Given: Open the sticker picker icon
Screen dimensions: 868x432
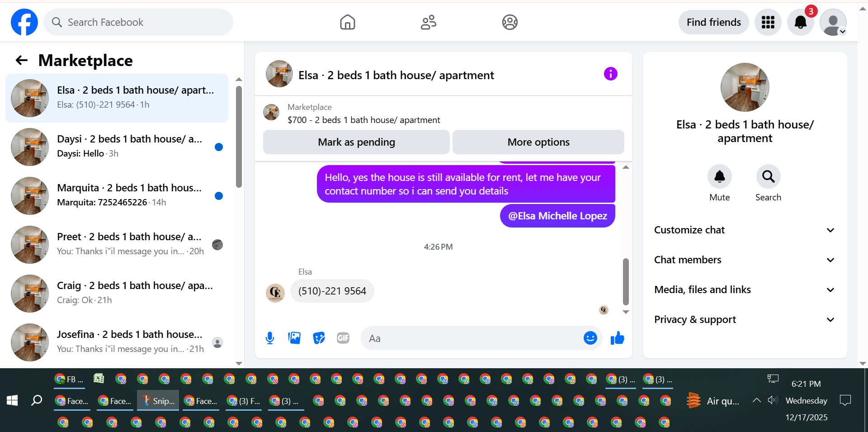Looking at the screenshot, I should click(x=319, y=338).
